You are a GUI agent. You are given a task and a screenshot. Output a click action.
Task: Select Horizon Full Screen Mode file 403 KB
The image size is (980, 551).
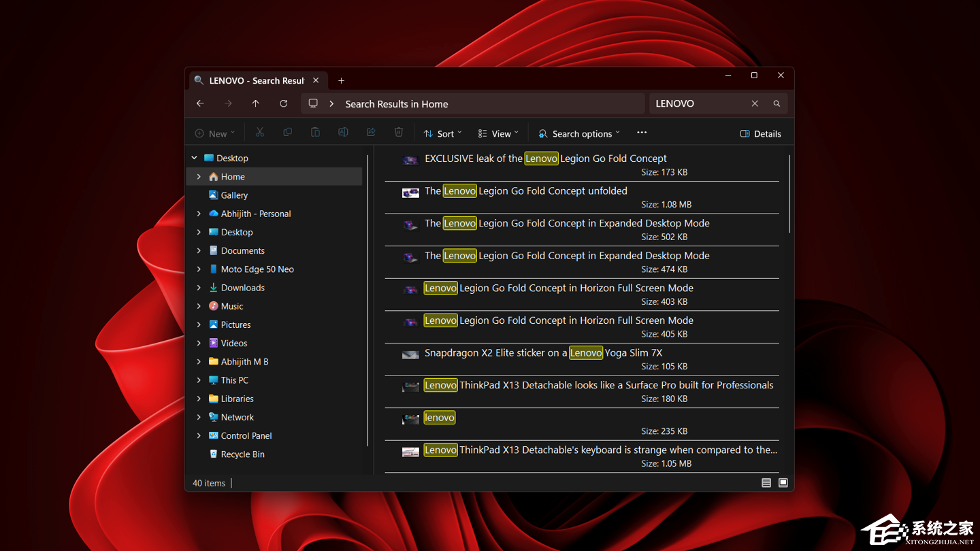pos(582,295)
